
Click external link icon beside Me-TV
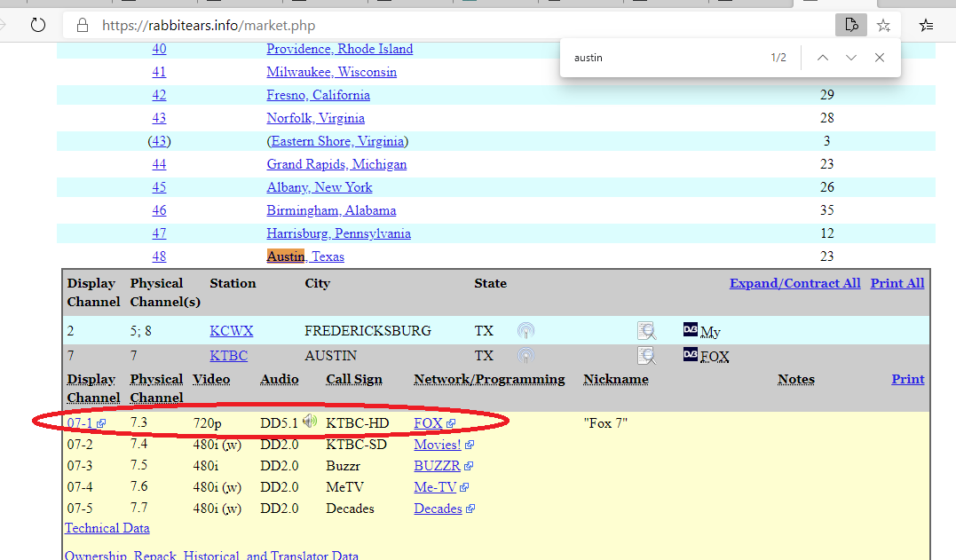click(x=464, y=487)
